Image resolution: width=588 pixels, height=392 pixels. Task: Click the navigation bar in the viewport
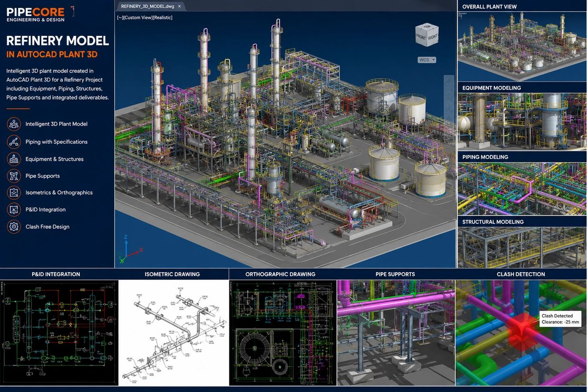(449, 102)
